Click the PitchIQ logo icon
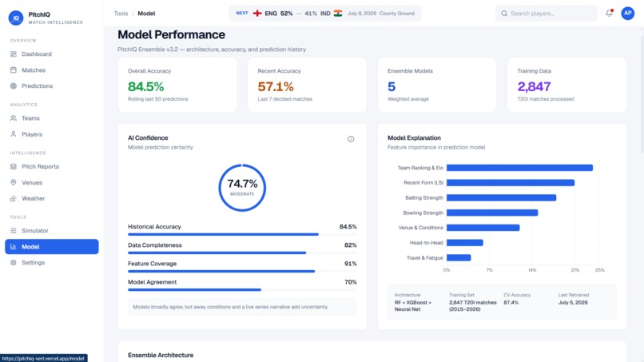Screen dimensions: 644x362 coord(16,18)
